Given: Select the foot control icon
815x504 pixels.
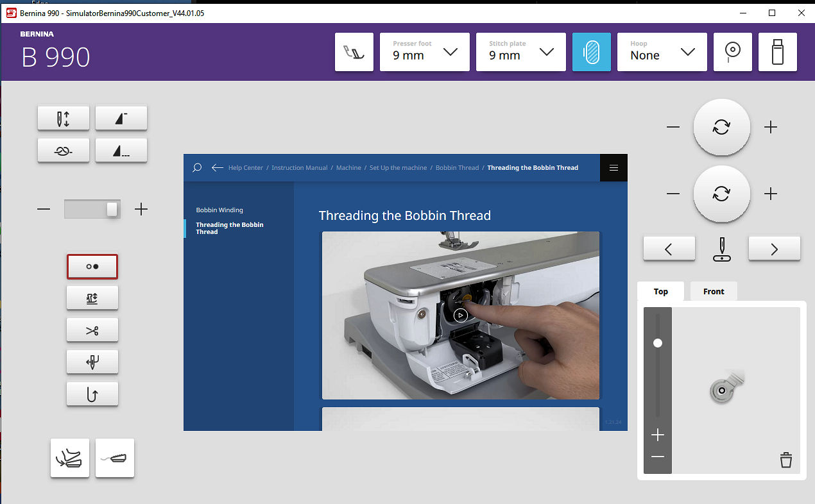Looking at the screenshot, I should pos(70,458).
